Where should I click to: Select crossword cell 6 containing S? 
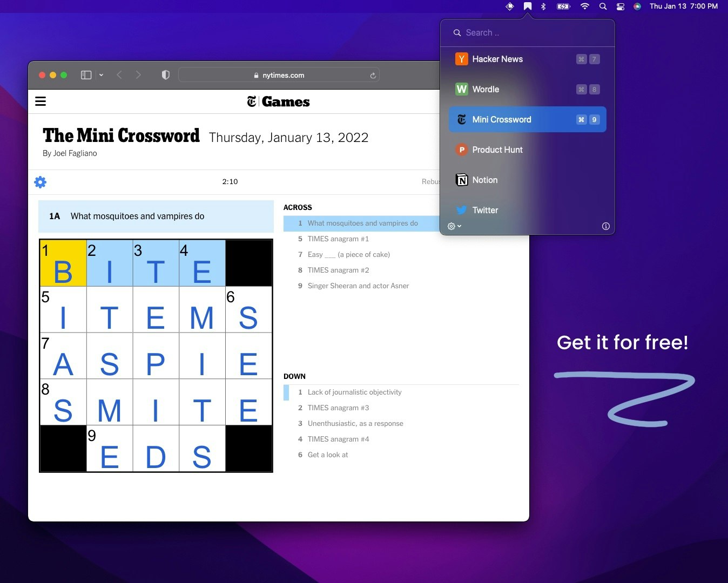tap(248, 309)
